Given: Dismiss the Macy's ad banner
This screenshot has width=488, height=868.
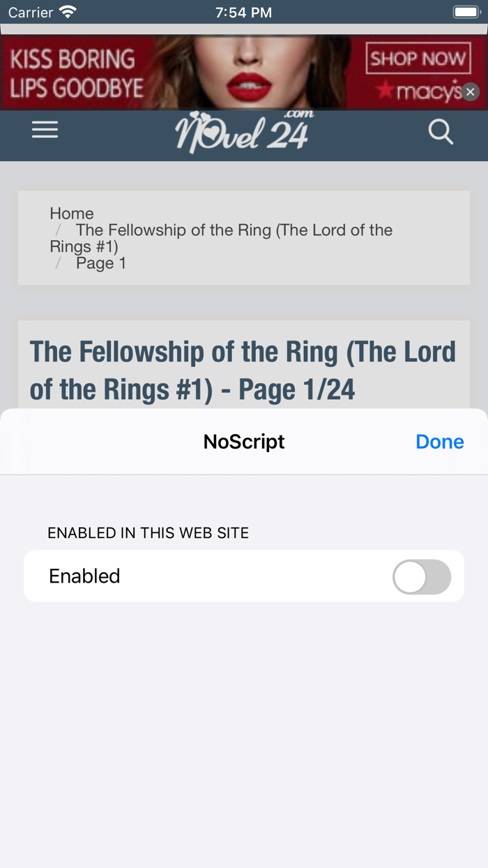Looking at the screenshot, I should [471, 92].
